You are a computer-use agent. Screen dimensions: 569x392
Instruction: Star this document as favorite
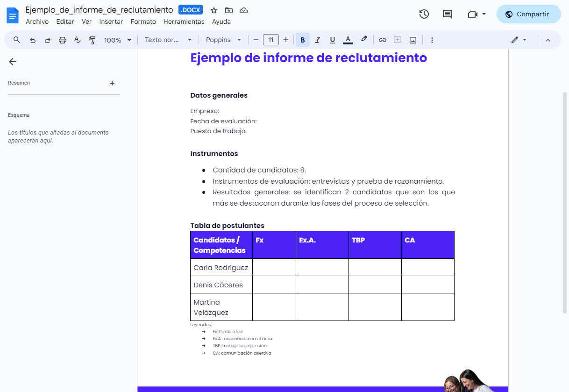214,10
